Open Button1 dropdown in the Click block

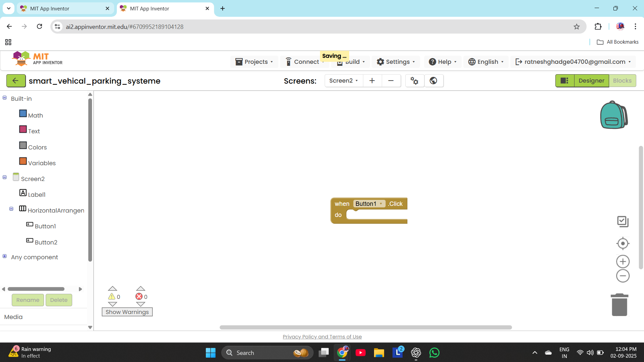point(381,204)
